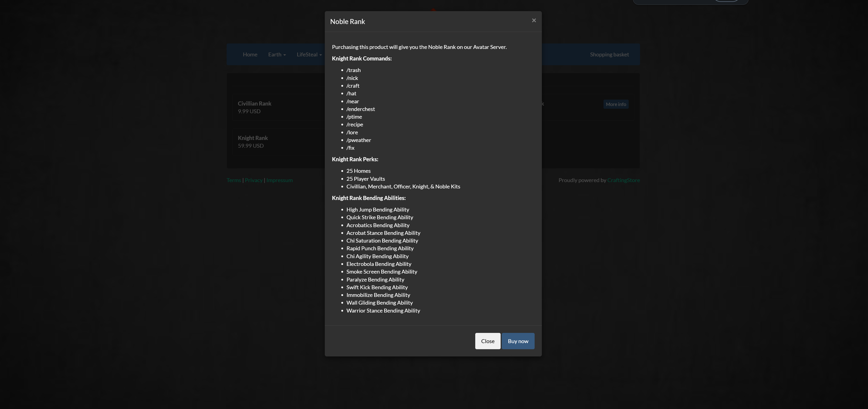Click the Kits perk line
The height and width of the screenshot is (409, 868).
(403, 186)
